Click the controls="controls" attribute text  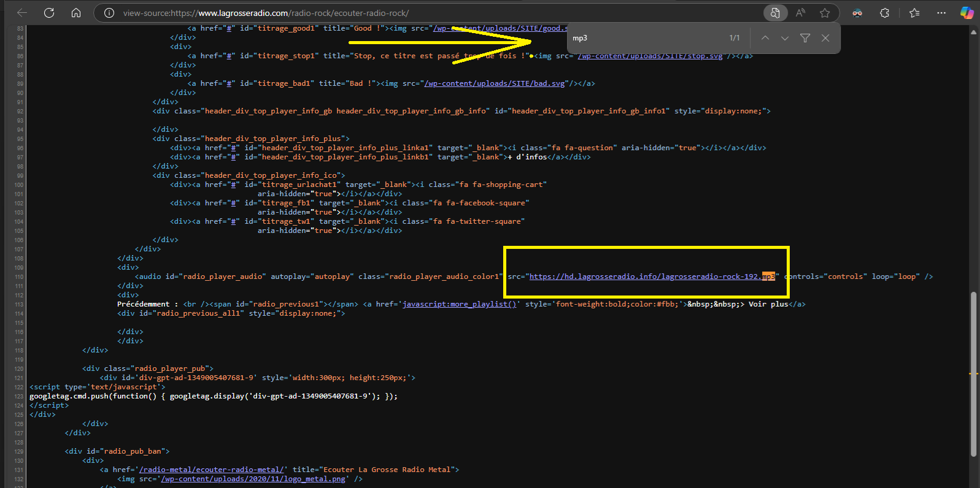pyautogui.click(x=826, y=276)
